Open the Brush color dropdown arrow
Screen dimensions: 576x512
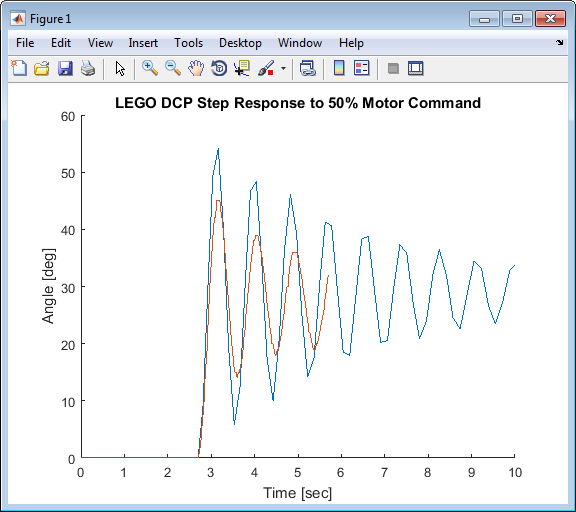283,68
